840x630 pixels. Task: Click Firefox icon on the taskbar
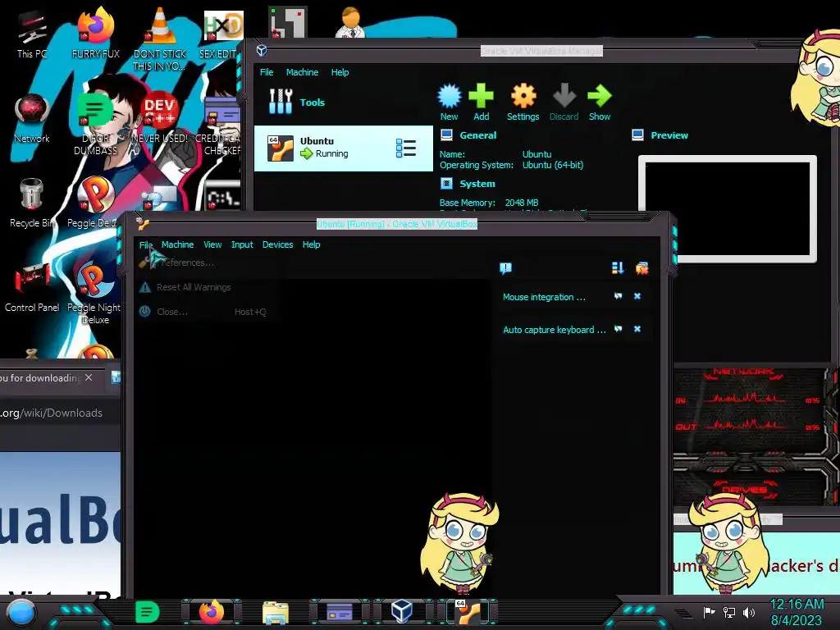pyautogui.click(x=211, y=612)
